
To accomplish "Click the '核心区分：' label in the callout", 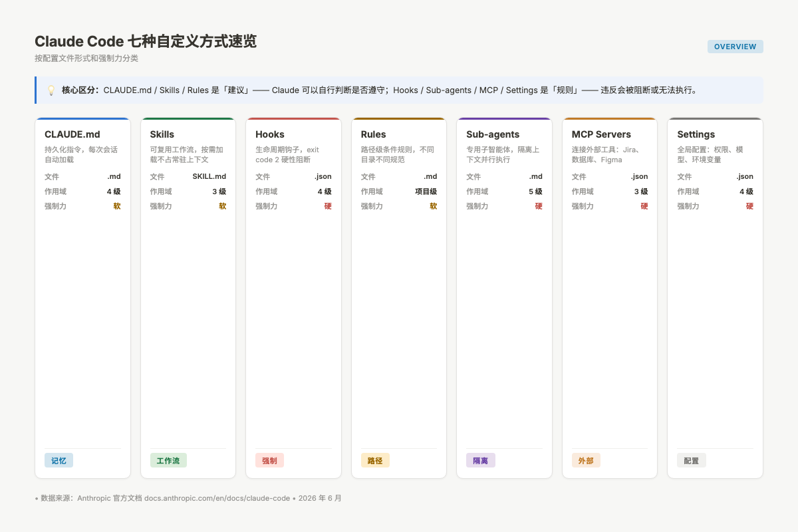I will pos(81,90).
